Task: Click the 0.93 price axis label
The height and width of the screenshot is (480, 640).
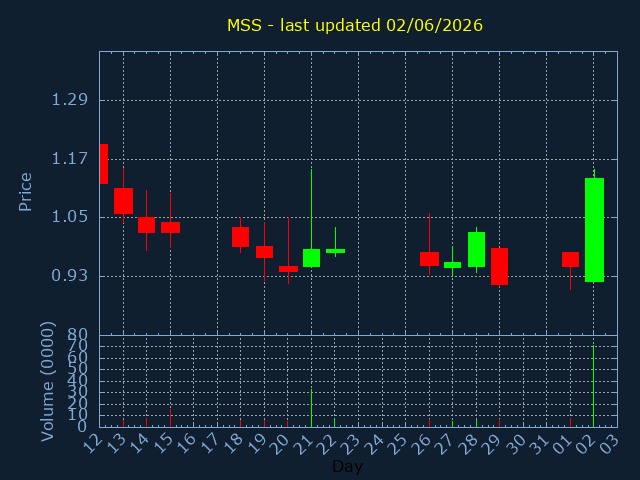Action: coord(69,276)
